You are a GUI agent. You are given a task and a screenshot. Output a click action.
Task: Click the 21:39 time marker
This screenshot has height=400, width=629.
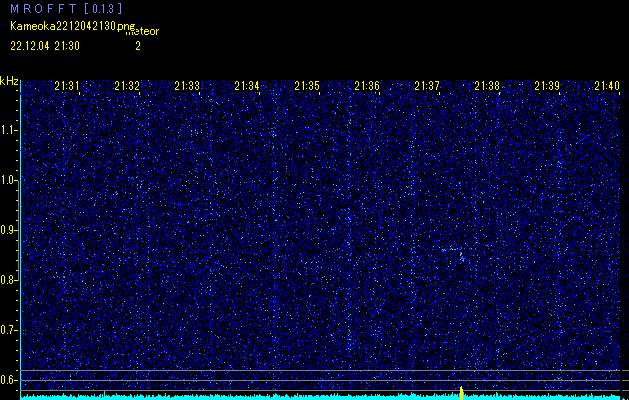(x=547, y=86)
